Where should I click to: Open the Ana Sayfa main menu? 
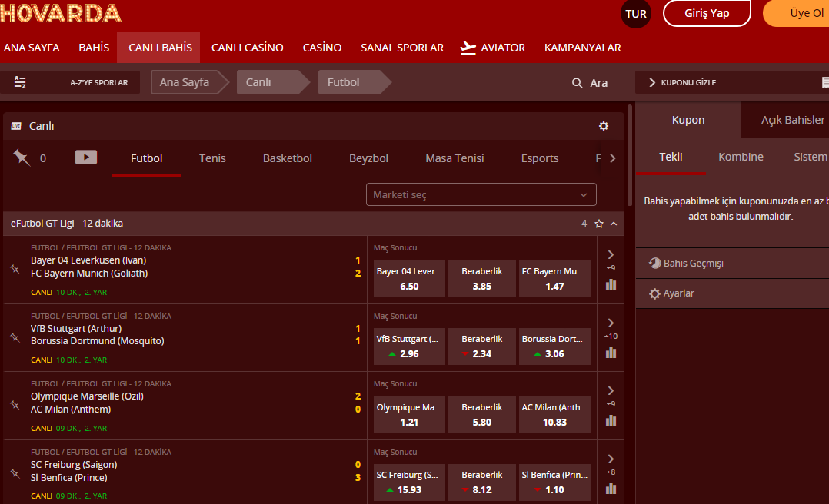coord(32,48)
